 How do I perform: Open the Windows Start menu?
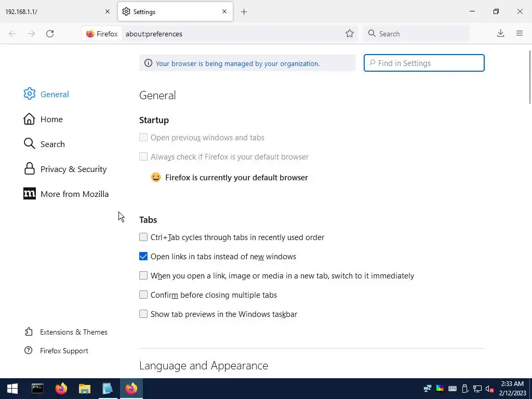click(12, 389)
